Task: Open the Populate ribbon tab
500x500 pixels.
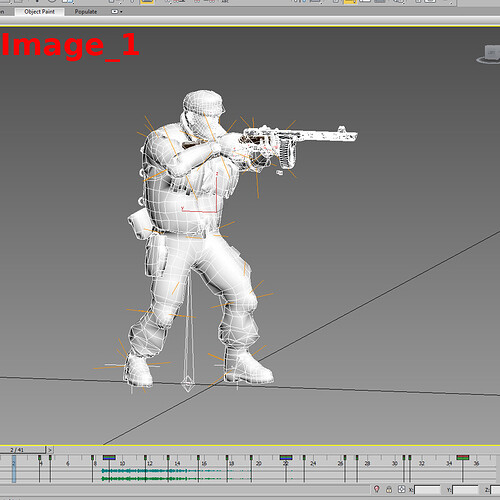Action: pyautogui.click(x=86, y=12)
